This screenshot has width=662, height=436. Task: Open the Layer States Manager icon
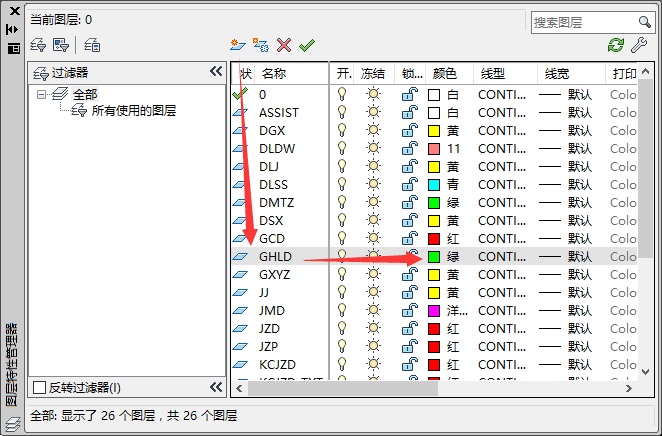(92, 45)
